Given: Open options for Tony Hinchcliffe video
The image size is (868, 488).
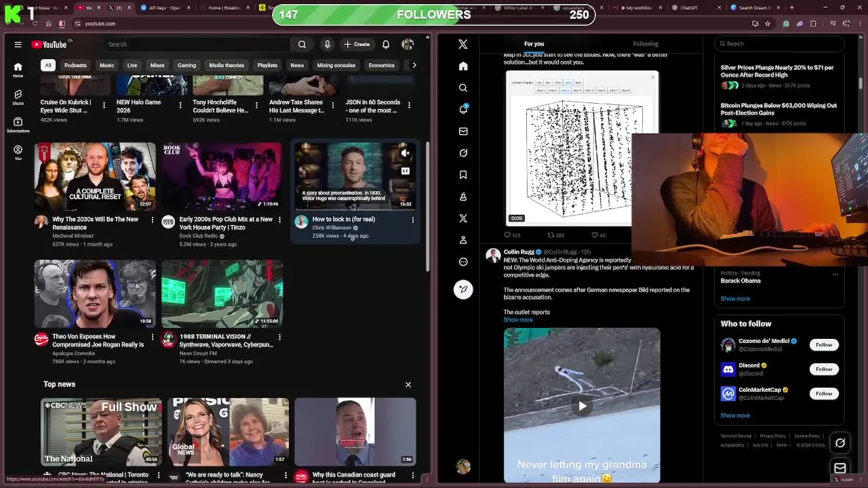Looking at the screenshot, I should (256, 105).
